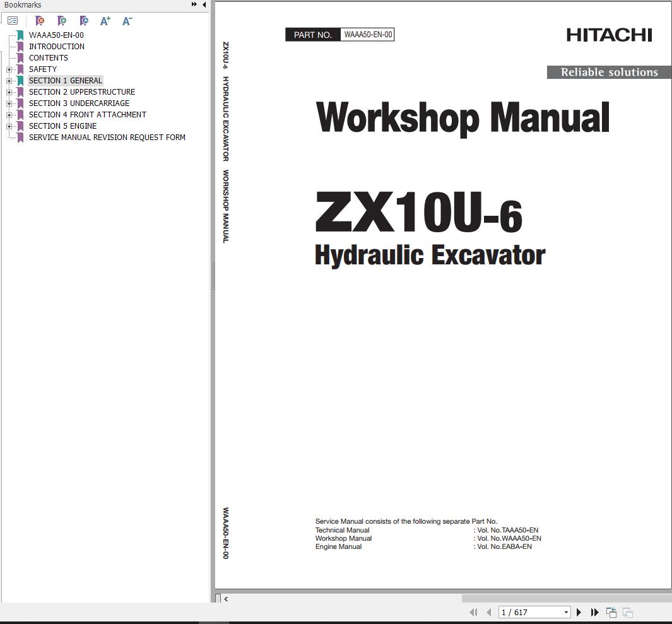
Task: Click the "Hydraulic Excavator" subtitle
Action: click(x=430, y=256)
